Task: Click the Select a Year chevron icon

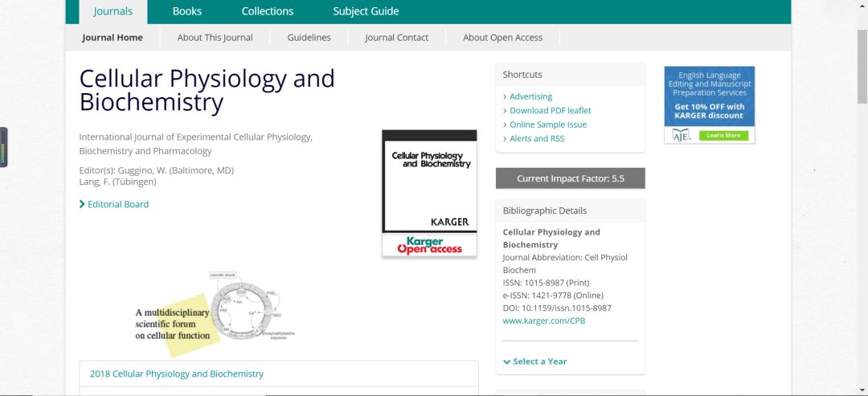Action: (506, 361)
